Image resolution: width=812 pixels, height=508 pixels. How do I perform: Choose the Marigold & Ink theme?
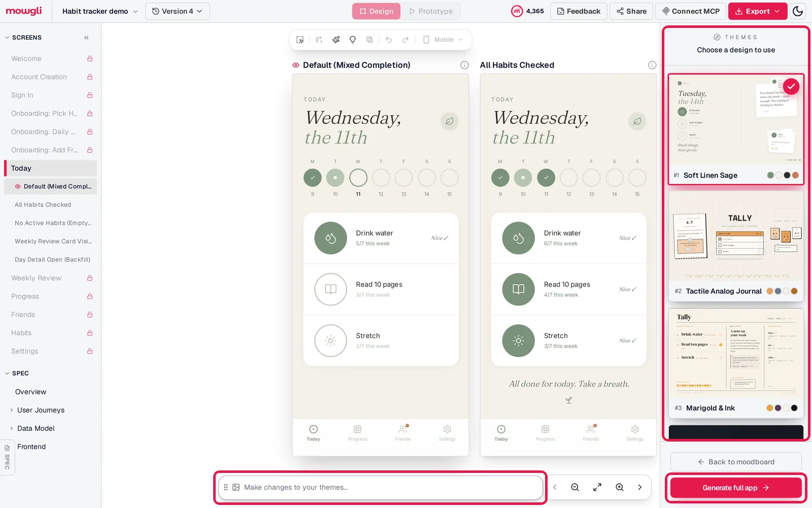click(x=736, y=363)
